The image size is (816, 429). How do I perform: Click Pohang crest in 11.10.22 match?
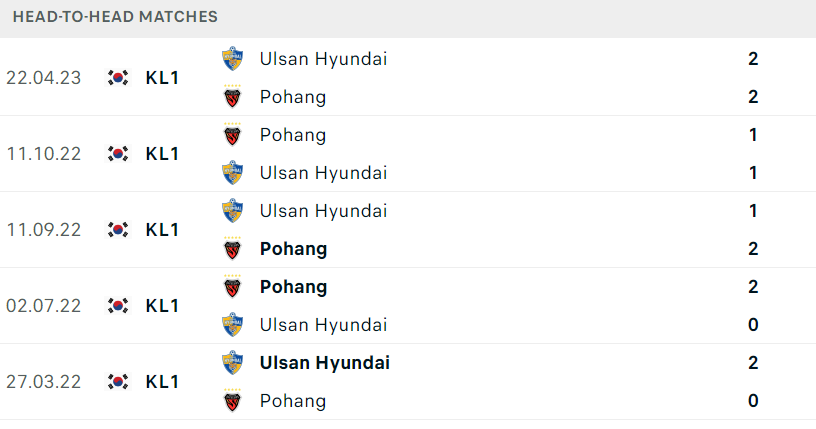pos(233,135)
